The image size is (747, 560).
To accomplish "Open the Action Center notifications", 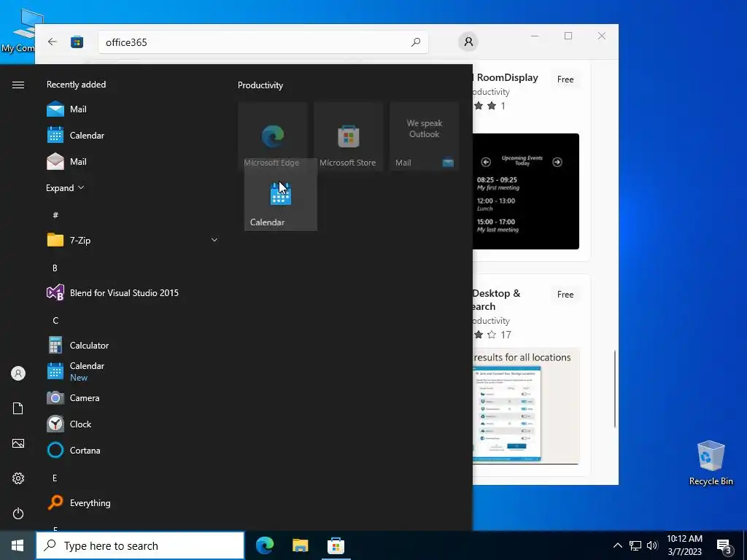I will (x=724, y=546).
